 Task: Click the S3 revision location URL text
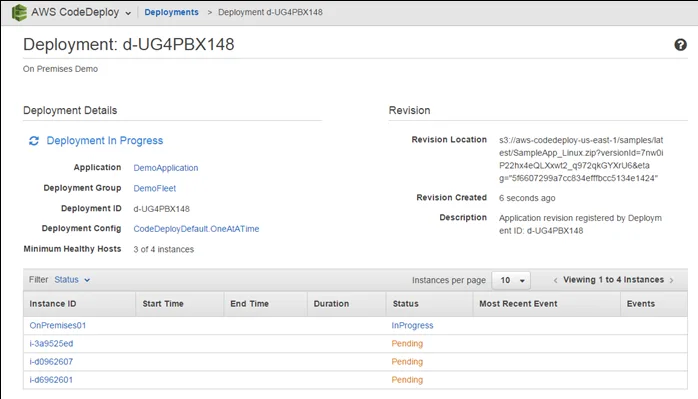581,159
